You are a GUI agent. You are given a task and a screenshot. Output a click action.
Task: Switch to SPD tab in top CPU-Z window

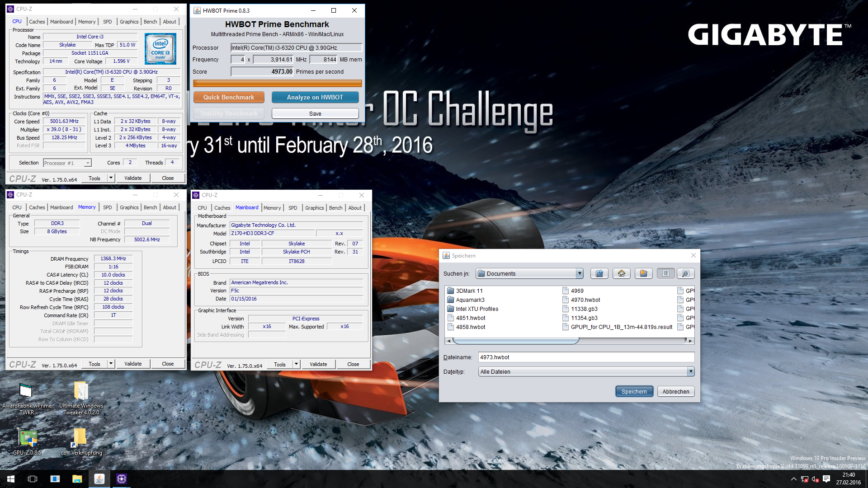(x=107, y=22)
